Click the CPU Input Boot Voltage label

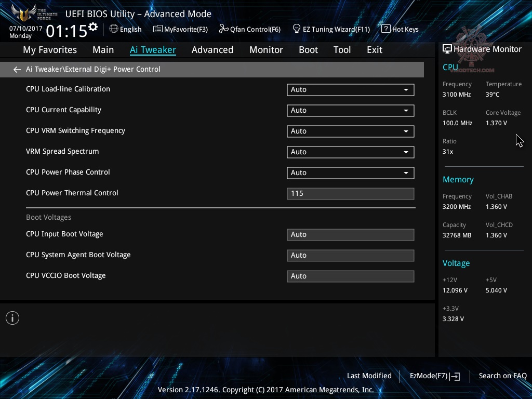(x=64, y=234)
